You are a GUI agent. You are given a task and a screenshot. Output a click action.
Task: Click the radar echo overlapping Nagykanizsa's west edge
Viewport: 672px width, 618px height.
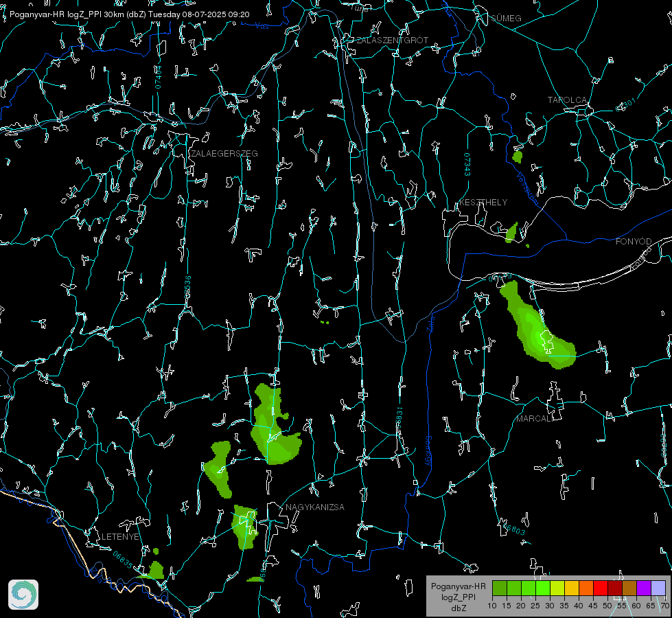pos(244,527)
